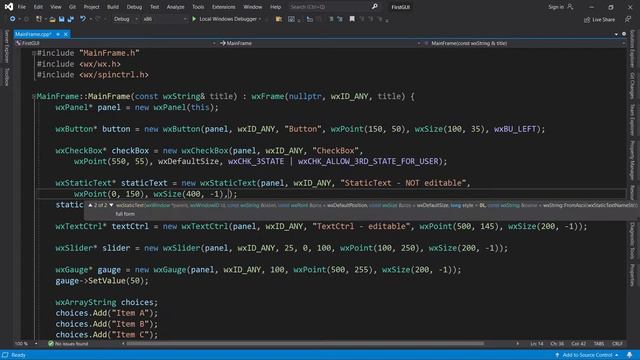
Task: Open the FirstGUI project scope dropdown
Action: coord(116,43)
